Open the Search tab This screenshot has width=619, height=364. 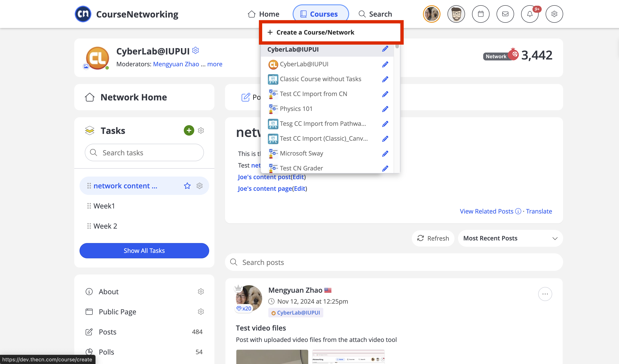[x=375, y=14]
